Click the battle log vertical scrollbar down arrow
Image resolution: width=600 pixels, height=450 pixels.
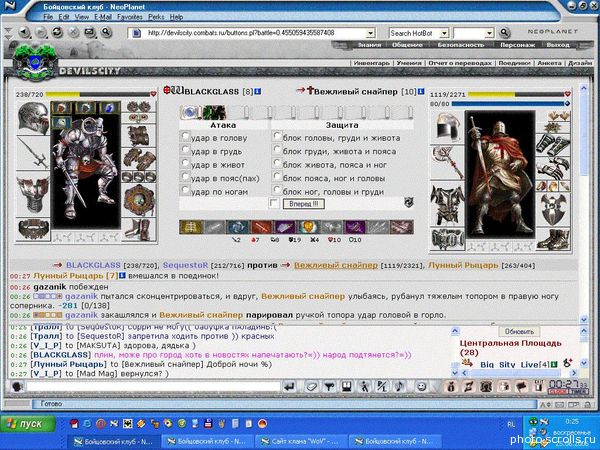(x=584, y=319)
